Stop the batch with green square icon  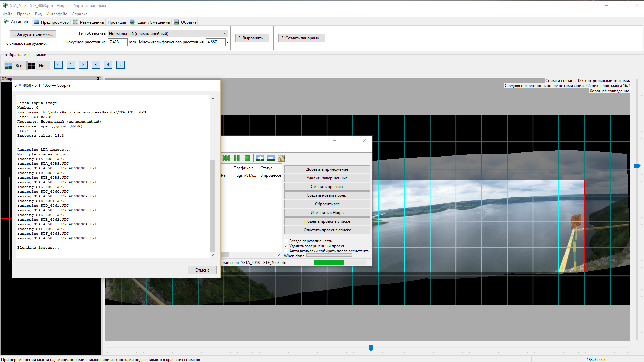pos(247,158)
